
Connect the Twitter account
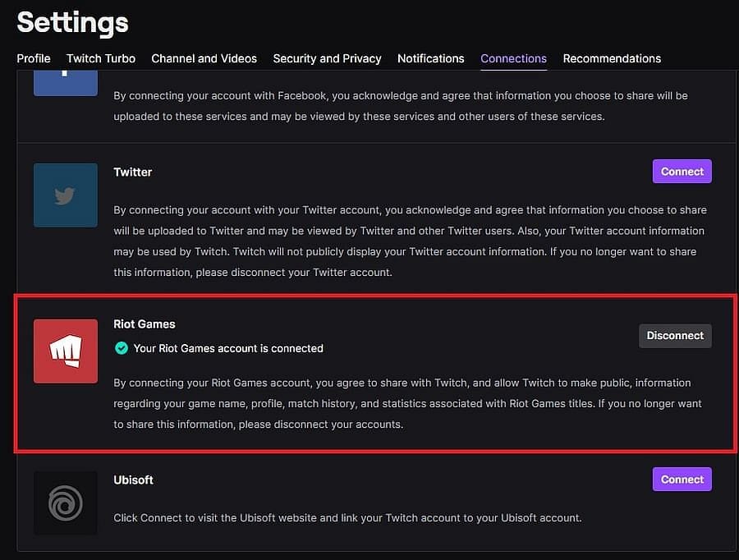[682, 172]
